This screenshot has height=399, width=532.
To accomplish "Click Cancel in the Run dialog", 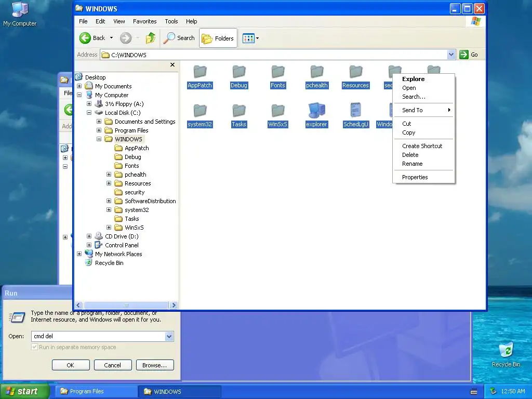I will [x=112, y=365].
